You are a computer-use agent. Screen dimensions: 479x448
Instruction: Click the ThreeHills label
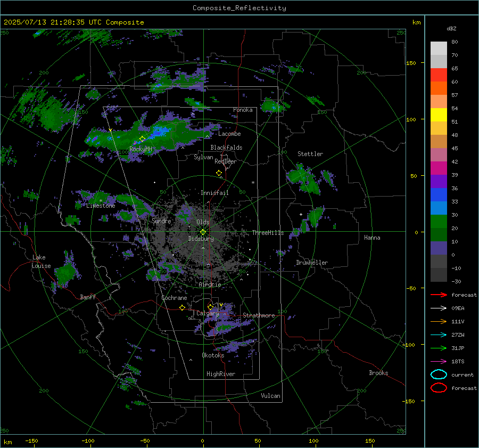tap(268, 233)
